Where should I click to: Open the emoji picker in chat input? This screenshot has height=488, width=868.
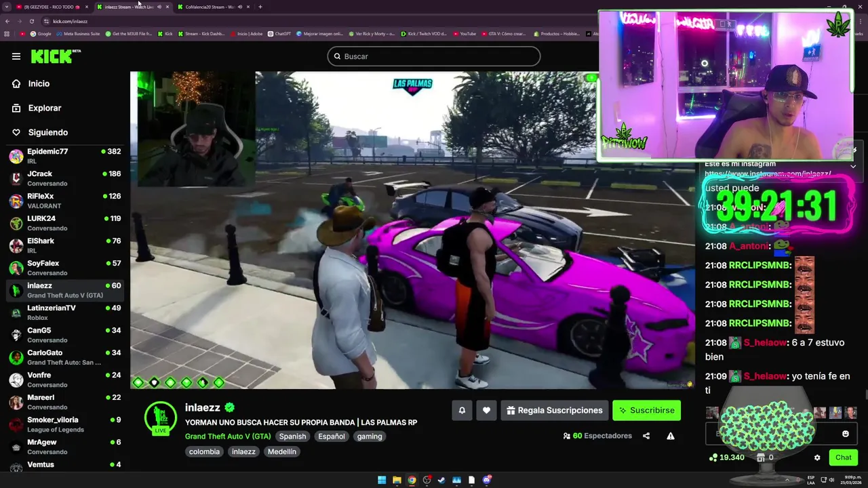[845, 434]
